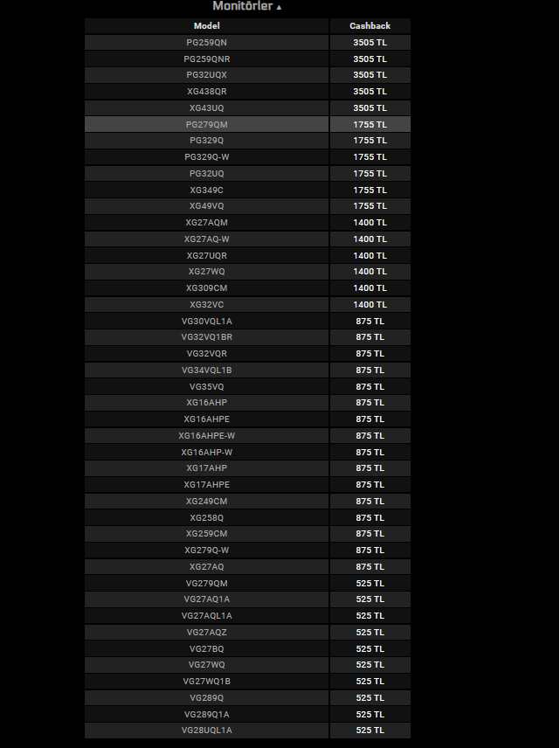
Task: Click the XG438QR model cell
Action: tap(207, 91)
